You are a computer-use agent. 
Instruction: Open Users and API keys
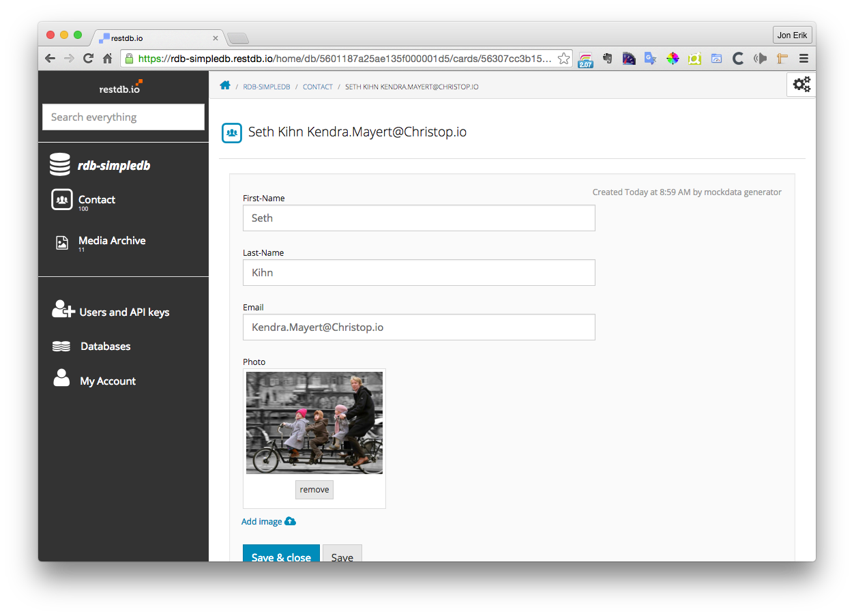[123, 312]
